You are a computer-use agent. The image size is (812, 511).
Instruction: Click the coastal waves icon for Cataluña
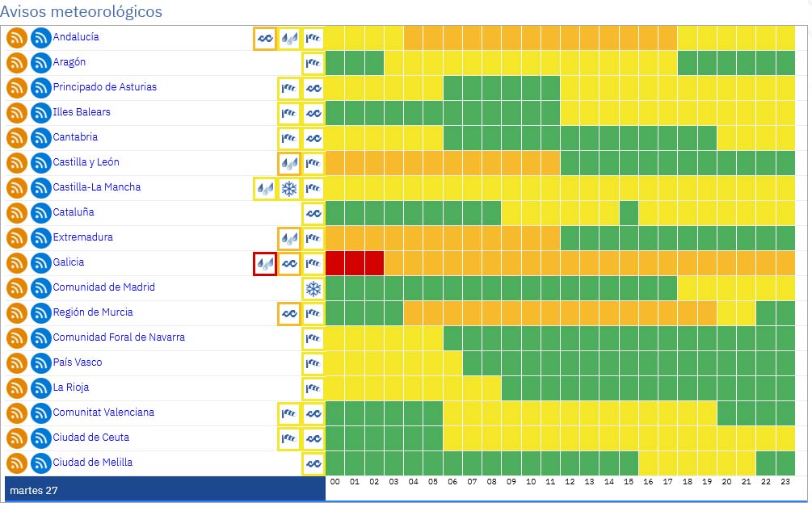[313, 213]
